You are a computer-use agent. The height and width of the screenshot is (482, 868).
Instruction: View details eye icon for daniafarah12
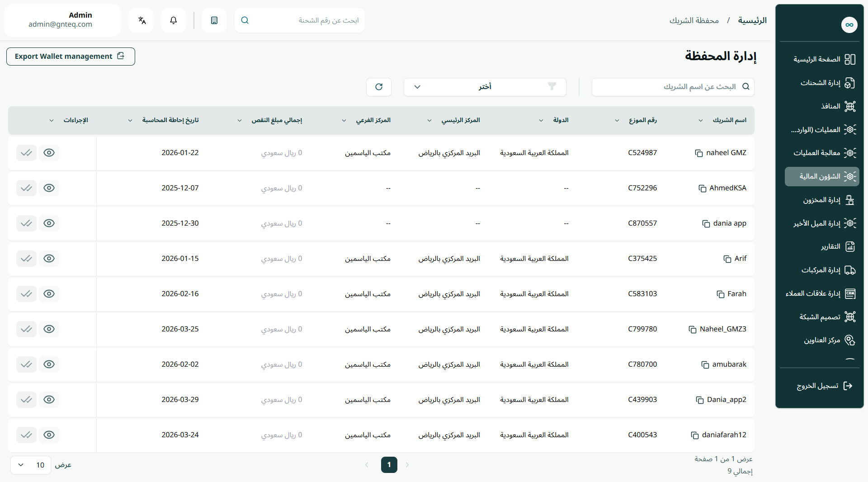tap(49, 435)
